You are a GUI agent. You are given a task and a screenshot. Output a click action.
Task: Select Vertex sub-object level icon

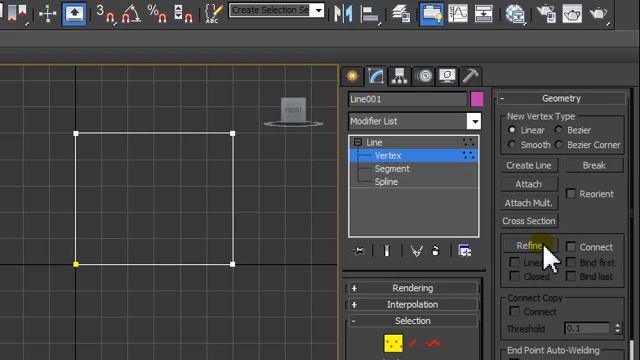393,344
